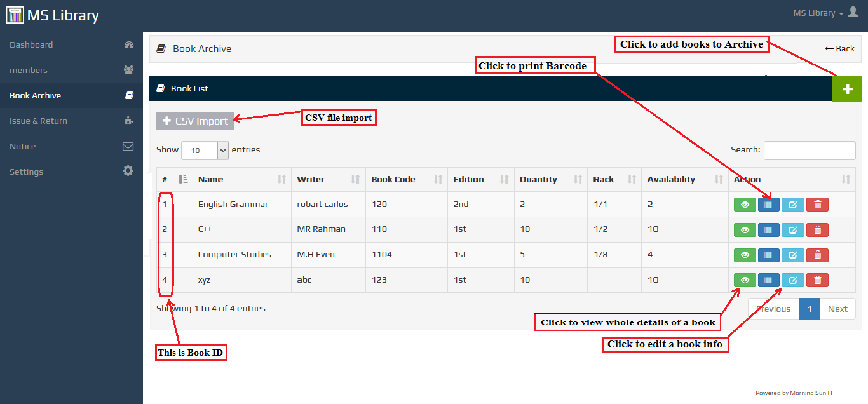Print the barcode for the C++ book
This screenshot has width=868, height=404.
[768, 229]
